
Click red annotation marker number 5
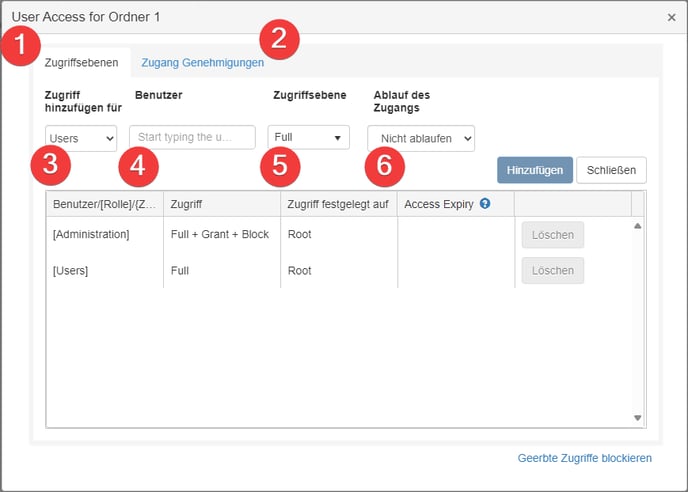point(280,167)
